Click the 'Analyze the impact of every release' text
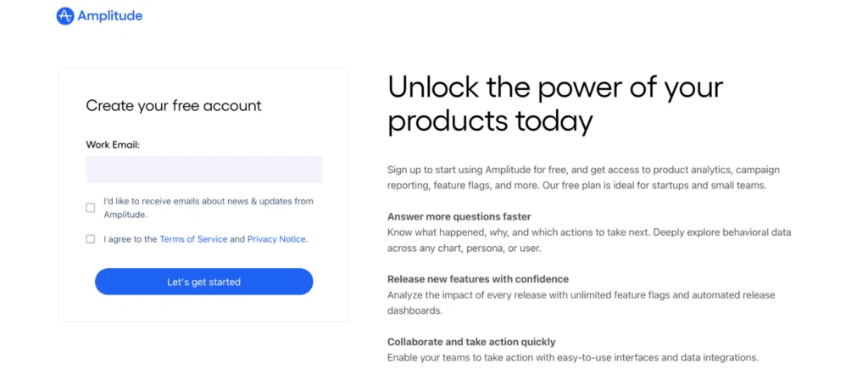868x380 pixels. tap(581, 303)
